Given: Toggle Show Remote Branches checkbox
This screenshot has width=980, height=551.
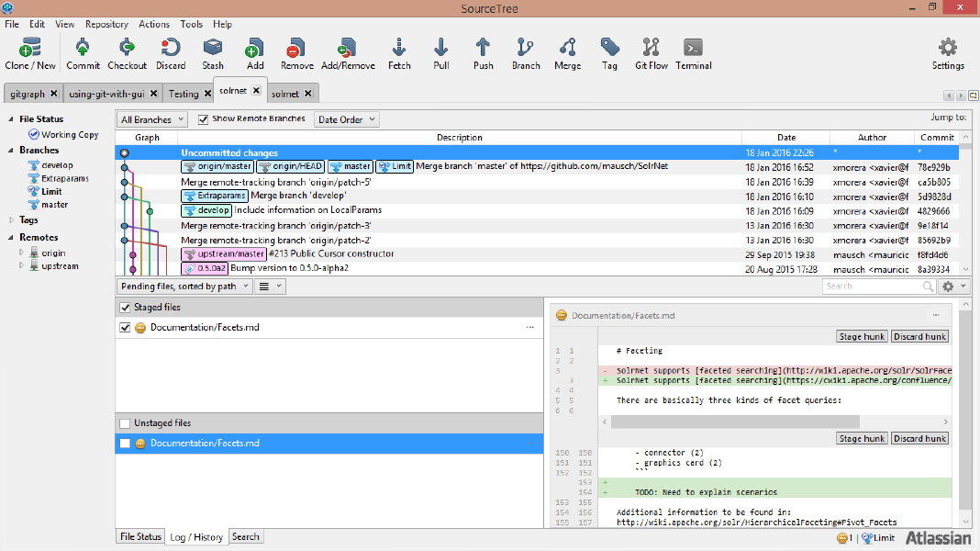Looking at the screenshot, I should click(x=203, y=118).
